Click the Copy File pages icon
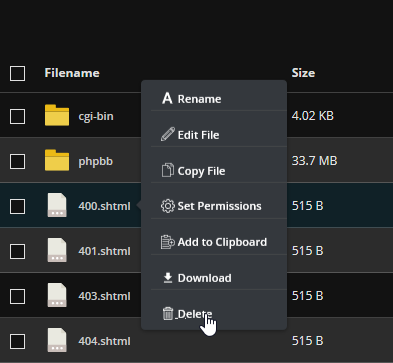This screenshot has width=393, height=363. [x=168, y=170]
